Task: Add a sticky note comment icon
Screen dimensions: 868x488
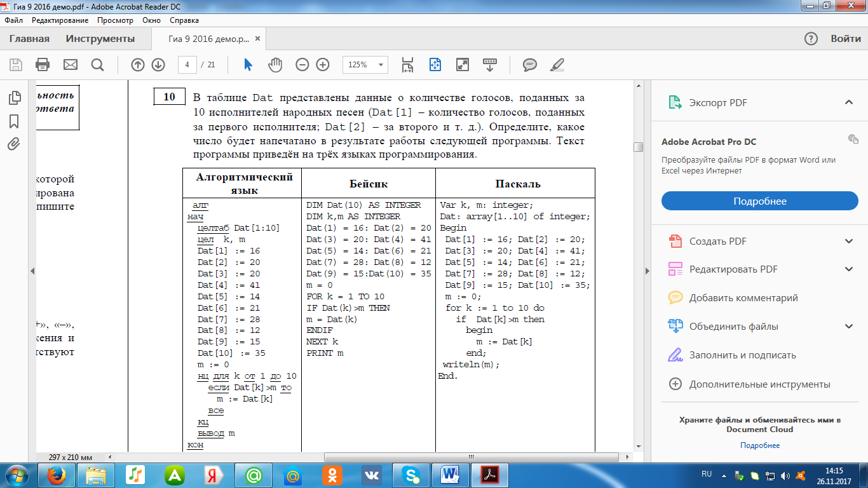Action: [529, 65]
